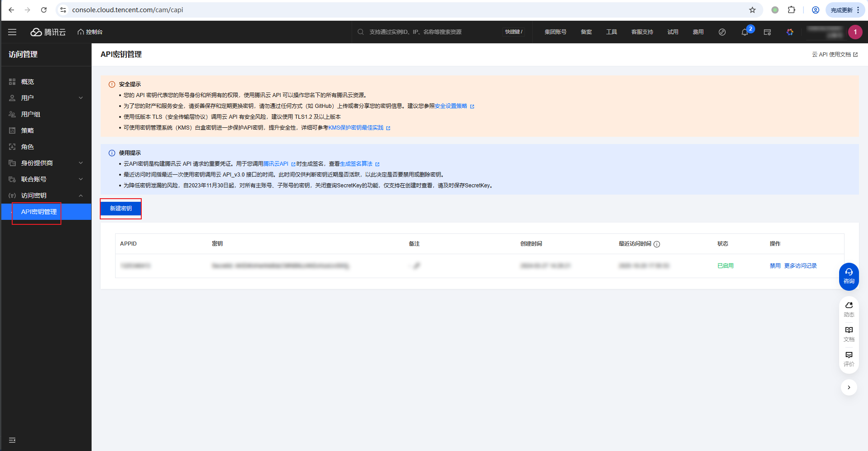Collapse the floating panel with the arrow

[849, 387]
